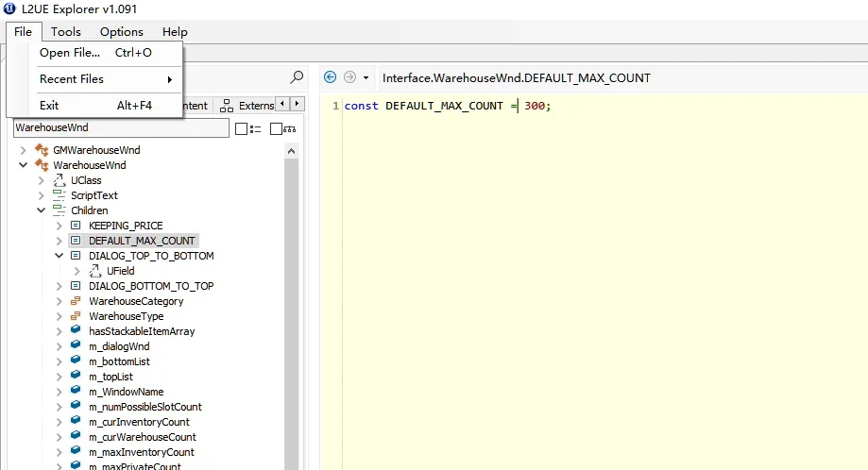Click the WarehouseWnd filter input field
Viewport: 868px width, 470px height.
tap(121, 127)
